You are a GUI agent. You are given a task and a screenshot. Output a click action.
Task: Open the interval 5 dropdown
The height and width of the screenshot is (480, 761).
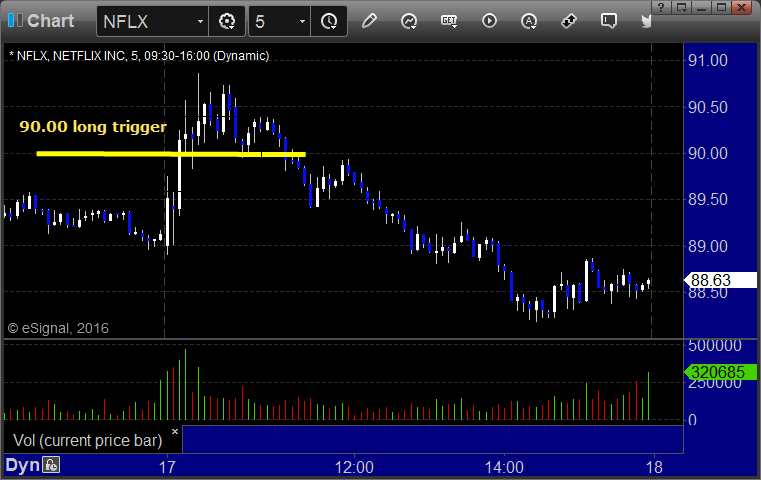point(302,22)
